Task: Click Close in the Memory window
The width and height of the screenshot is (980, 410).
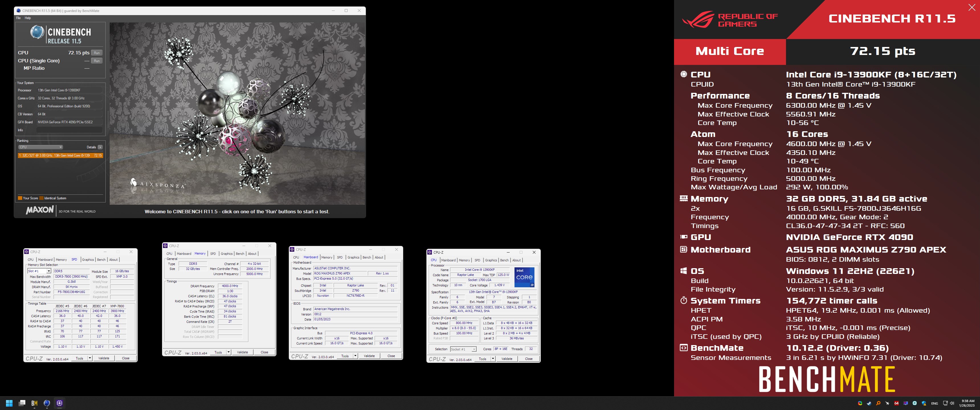Action: (x=264, y=352)
